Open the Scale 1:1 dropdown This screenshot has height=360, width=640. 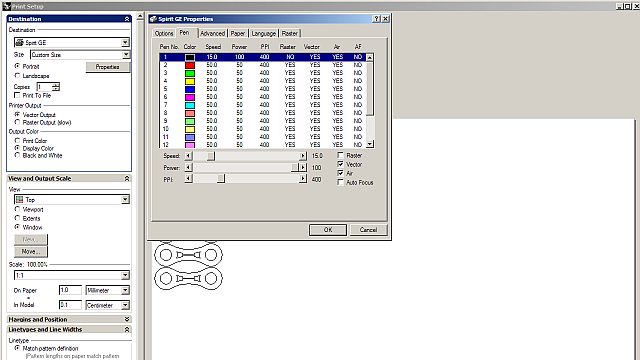(x=125, y=275)
